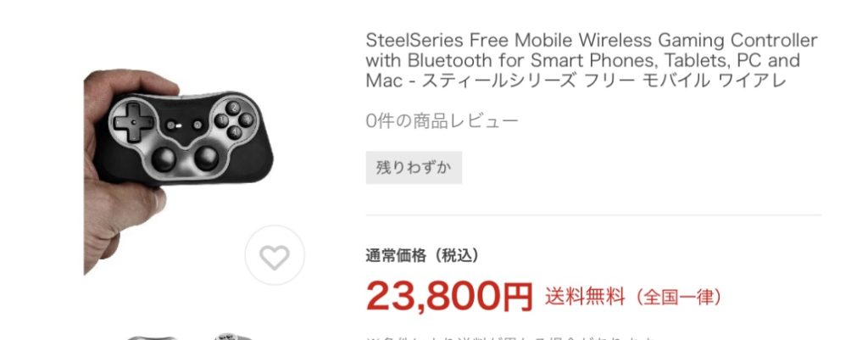
Task: Click the small center buttons on the controller
Action: [x=184, y=125]
